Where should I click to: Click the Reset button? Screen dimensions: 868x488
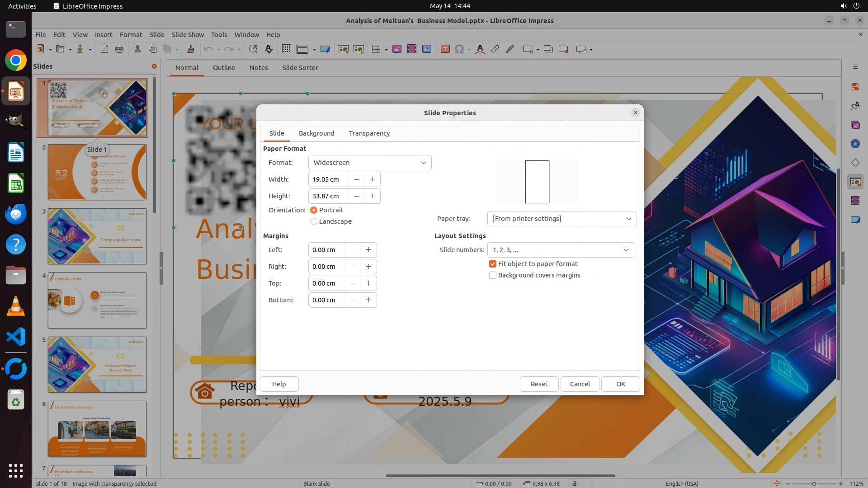pos(539,384)
